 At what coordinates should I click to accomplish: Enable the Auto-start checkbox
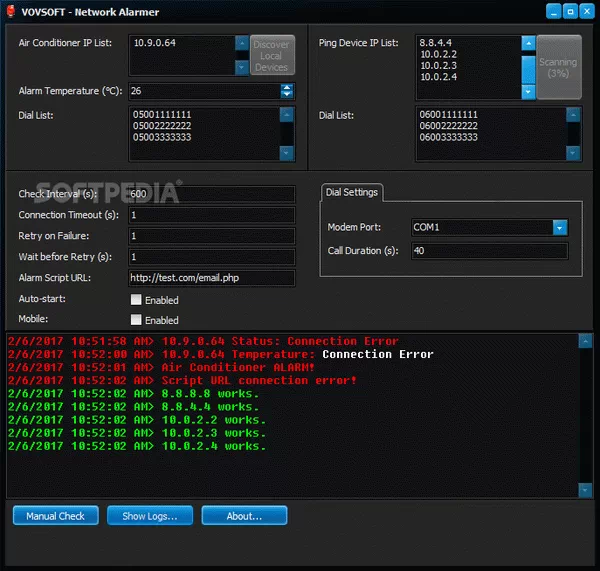click(x=136, y=299)
